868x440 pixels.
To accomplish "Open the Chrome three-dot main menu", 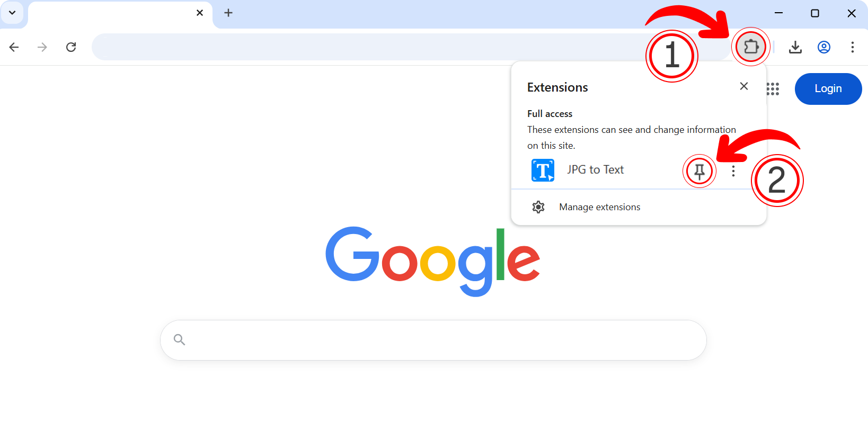I will point(853,47).
